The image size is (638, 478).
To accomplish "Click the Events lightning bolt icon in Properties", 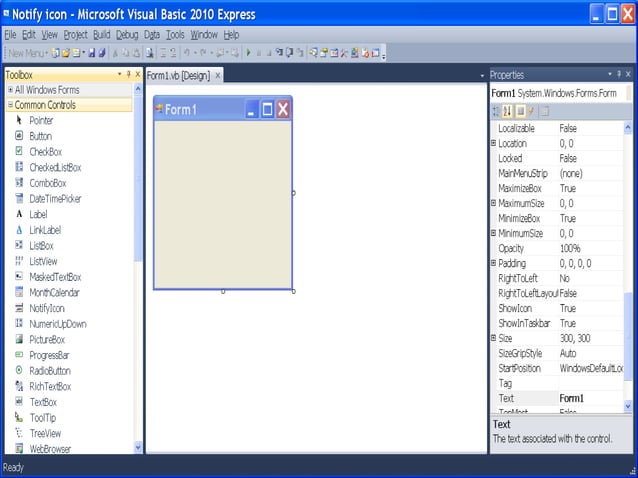I will (532, 111).
